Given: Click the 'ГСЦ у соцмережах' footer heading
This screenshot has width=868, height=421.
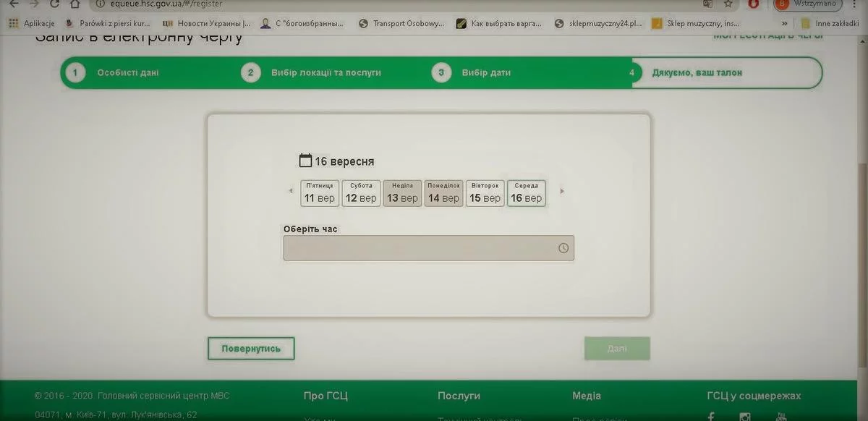Looking at the screenshot, I should tap(754, 396).
